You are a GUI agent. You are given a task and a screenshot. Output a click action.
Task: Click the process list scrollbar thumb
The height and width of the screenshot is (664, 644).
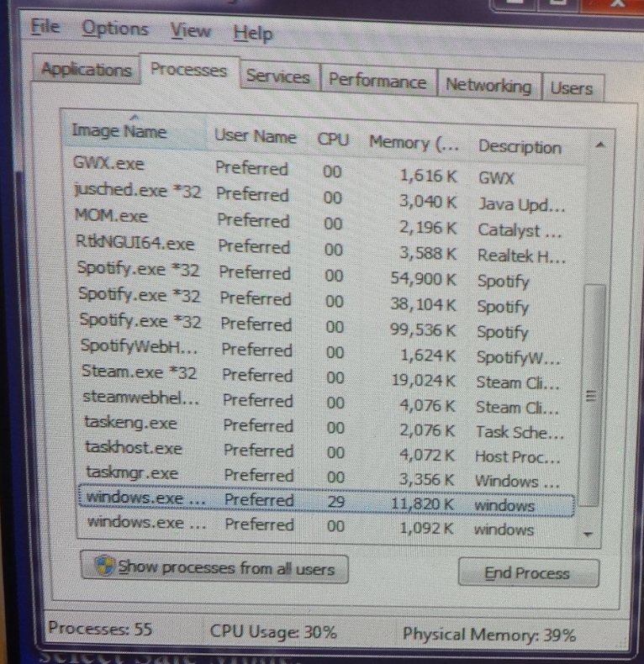(x=593, y=396)
